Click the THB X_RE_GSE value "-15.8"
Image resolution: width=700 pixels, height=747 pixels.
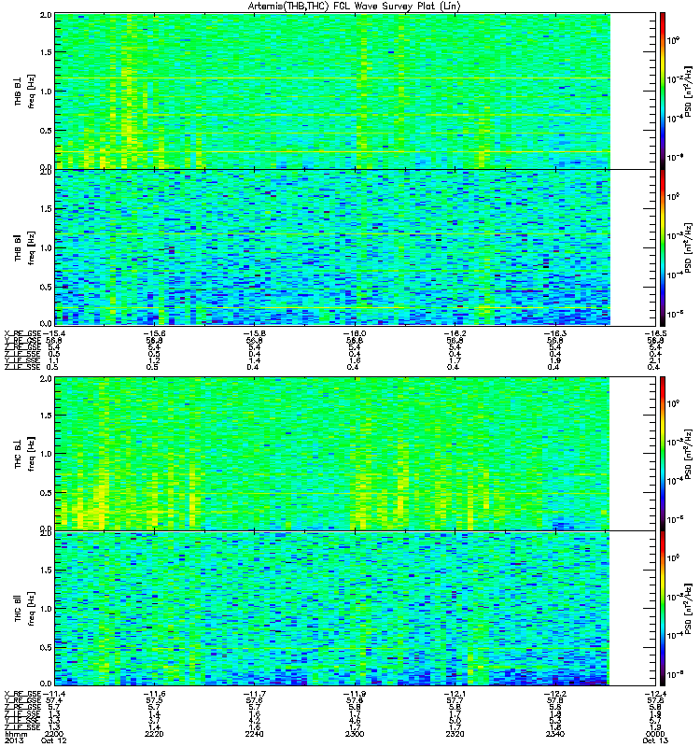pyautogui.click(x=255, y=334)
